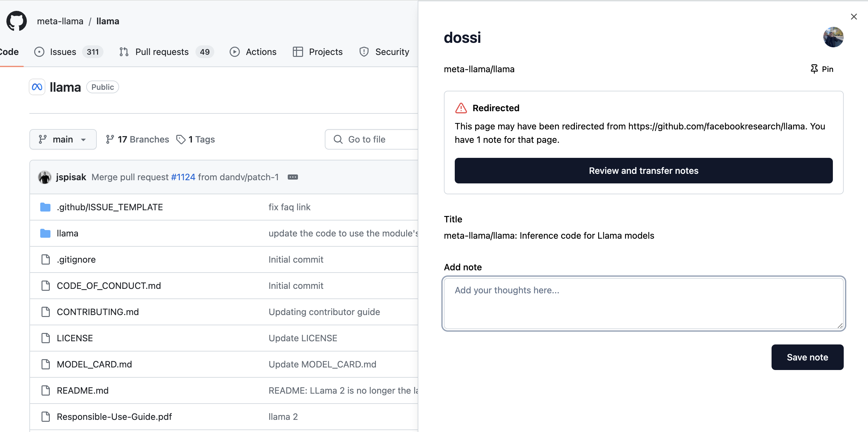Click the file icon for README.md

click(x=45, y=390)
